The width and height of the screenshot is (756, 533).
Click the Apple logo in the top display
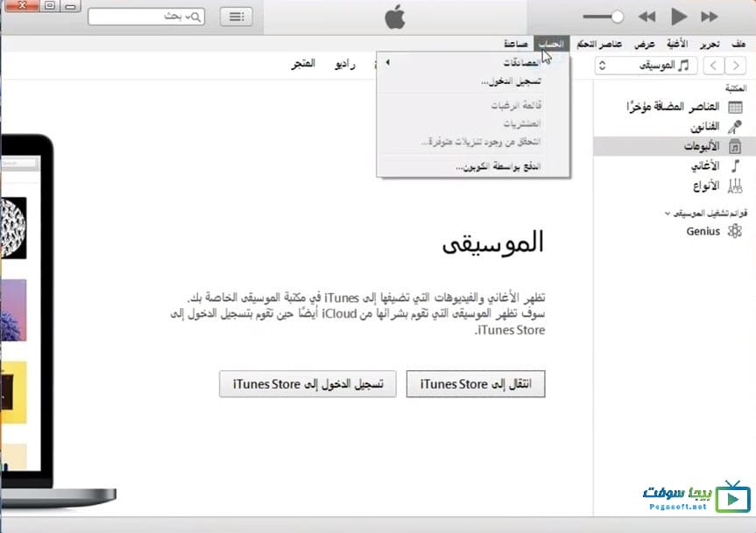pos(395,17)
